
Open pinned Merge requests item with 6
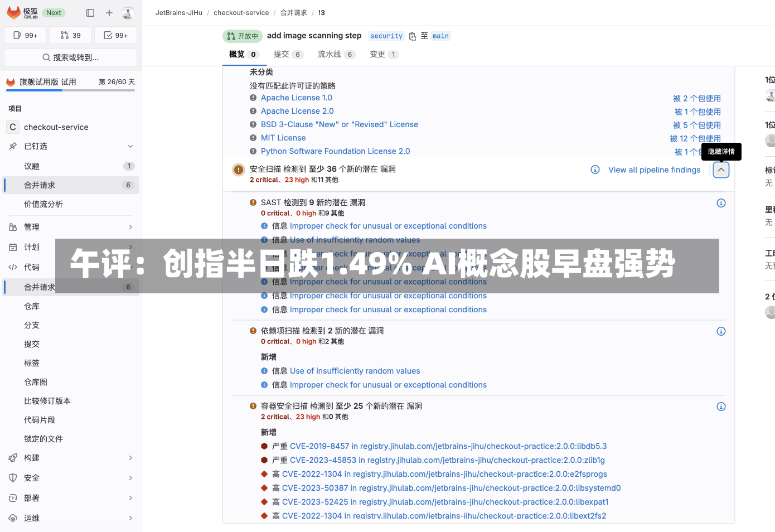pos(70,185)
